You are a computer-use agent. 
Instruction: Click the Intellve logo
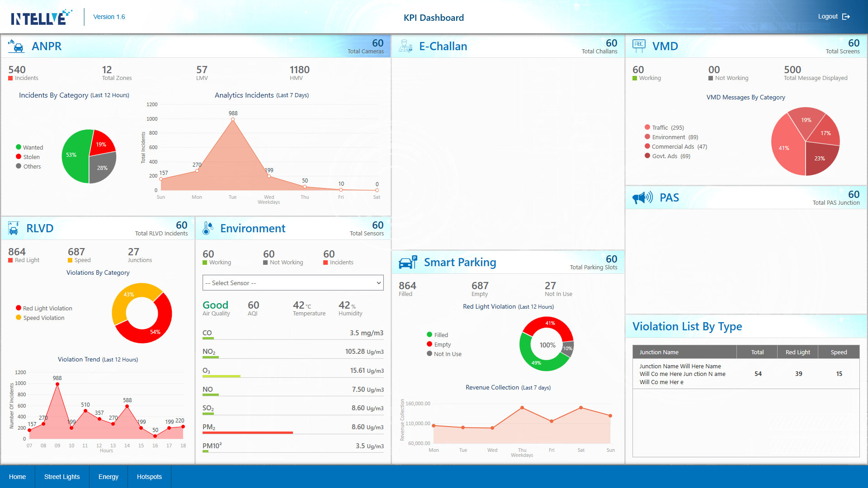[41, 17]
